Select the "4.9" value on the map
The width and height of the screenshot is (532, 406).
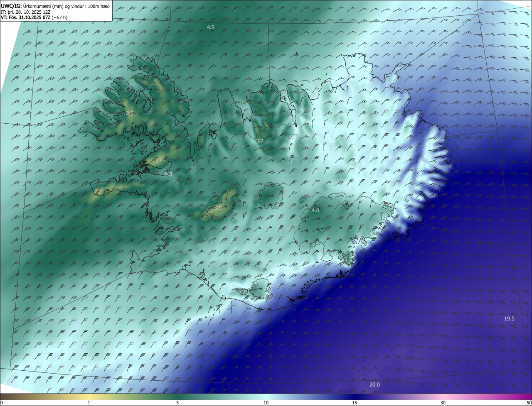coord(211,27)
